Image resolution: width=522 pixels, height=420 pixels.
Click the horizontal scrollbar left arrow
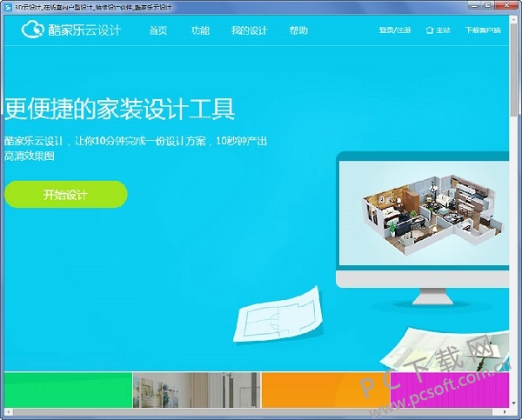pyautogui.click(x=8, y=412)
